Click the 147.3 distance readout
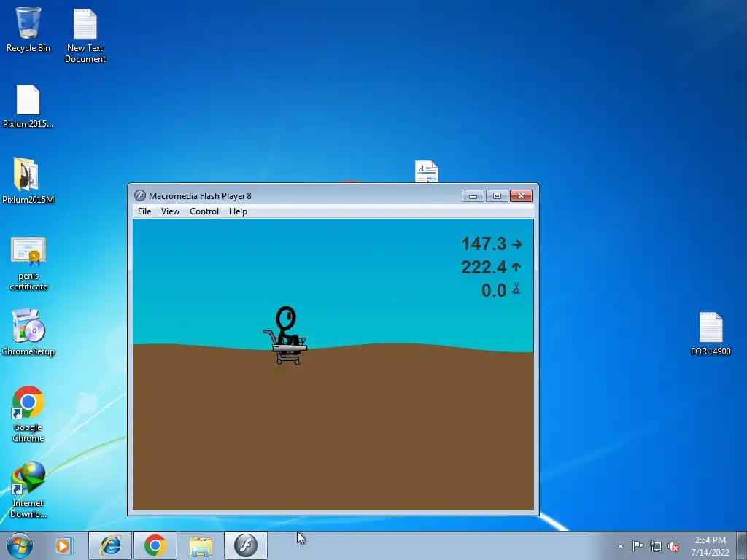747x560 pixels. tap(491, 244)
